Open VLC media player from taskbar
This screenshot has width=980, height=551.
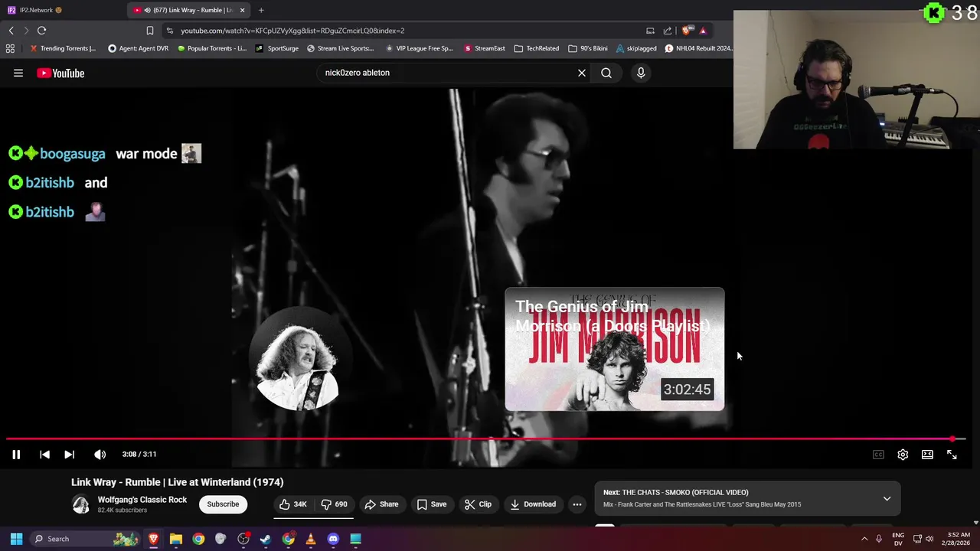[311, 539]
